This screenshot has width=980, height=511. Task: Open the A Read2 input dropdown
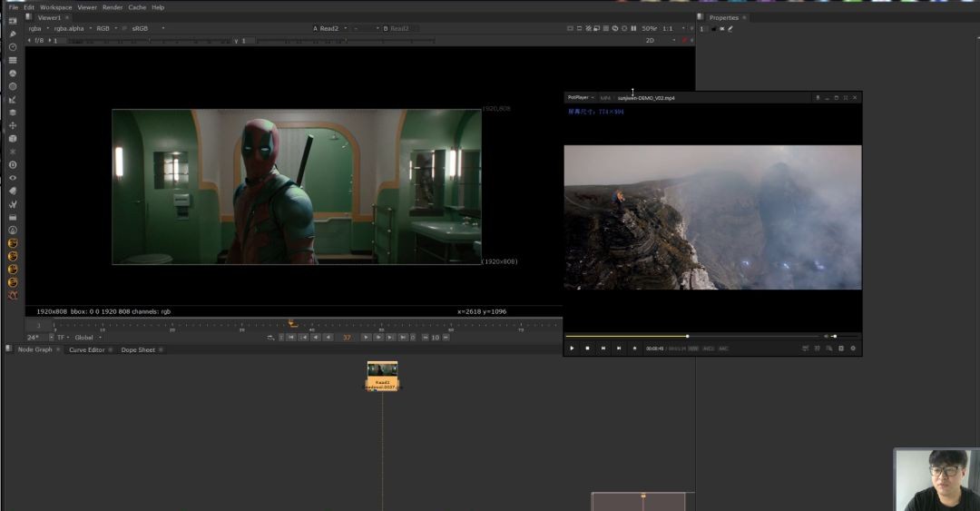click(x=329, y=28)
